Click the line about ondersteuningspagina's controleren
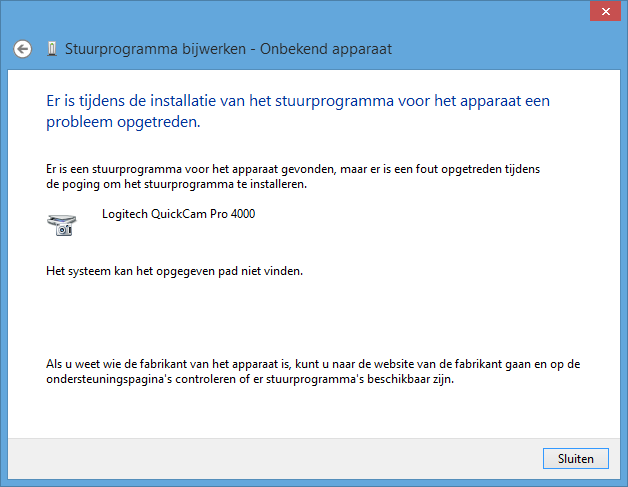Screen dimensions: 628x487 click(250, 379)
